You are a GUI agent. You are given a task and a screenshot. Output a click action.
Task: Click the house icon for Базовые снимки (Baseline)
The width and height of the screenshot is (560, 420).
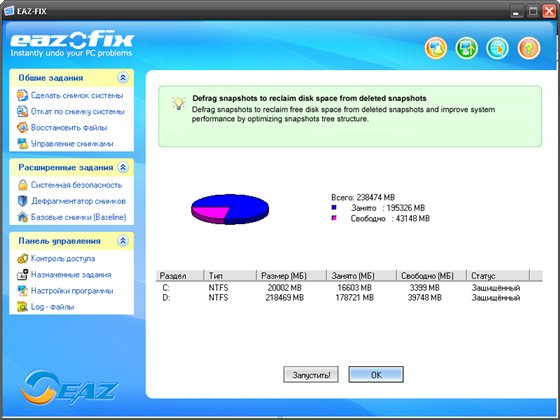click(x=22, y=217)
